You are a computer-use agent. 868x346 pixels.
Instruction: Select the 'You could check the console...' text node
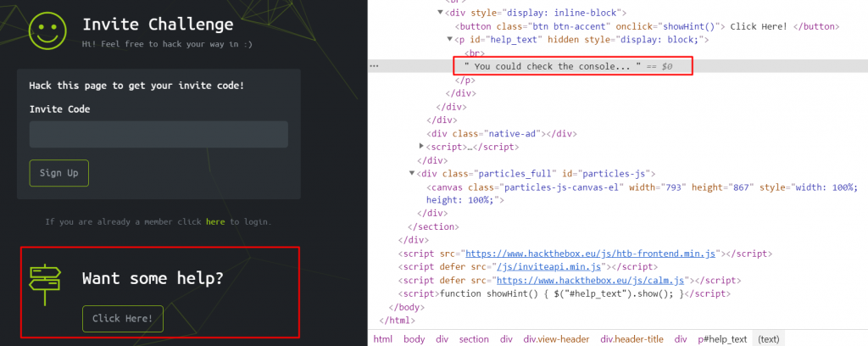554,66
